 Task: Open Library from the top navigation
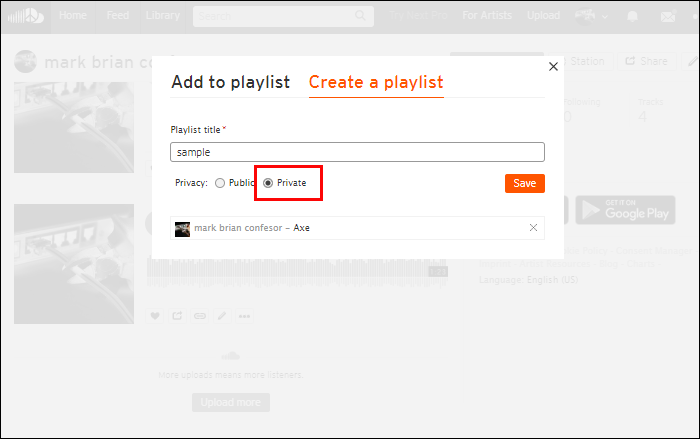click(x=162, y=17)
